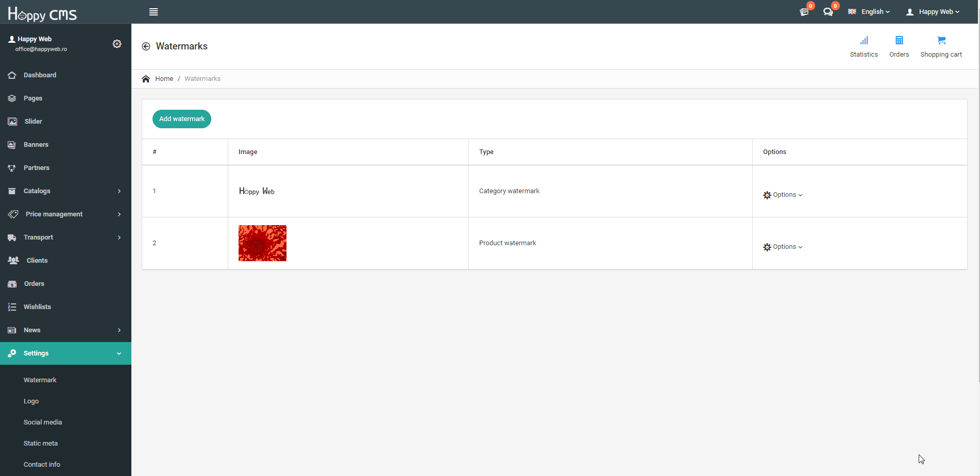The image size is (980, 476).
Task: Open the Social media submenu item
Action: coord(43,422)
